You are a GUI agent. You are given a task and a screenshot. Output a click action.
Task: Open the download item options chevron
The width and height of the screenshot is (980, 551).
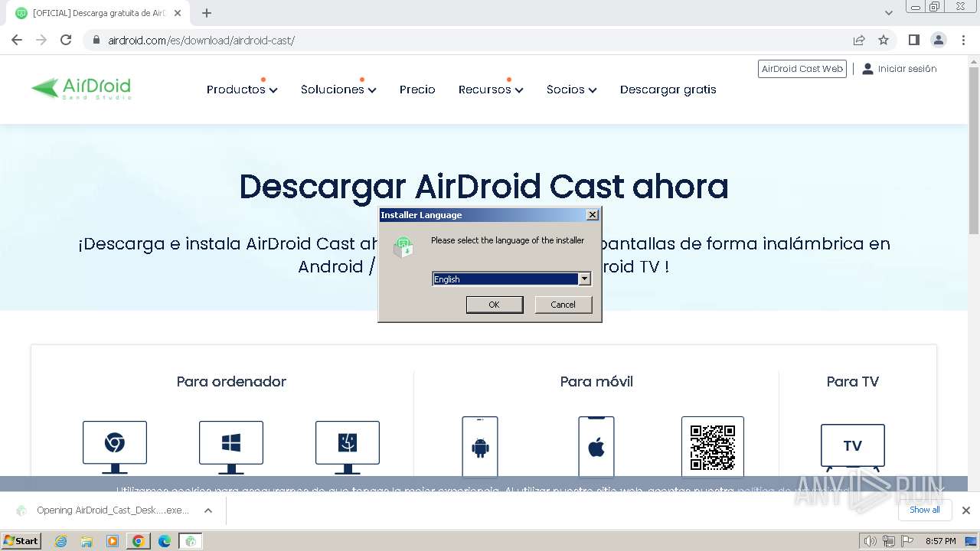[x=208, y=510]
